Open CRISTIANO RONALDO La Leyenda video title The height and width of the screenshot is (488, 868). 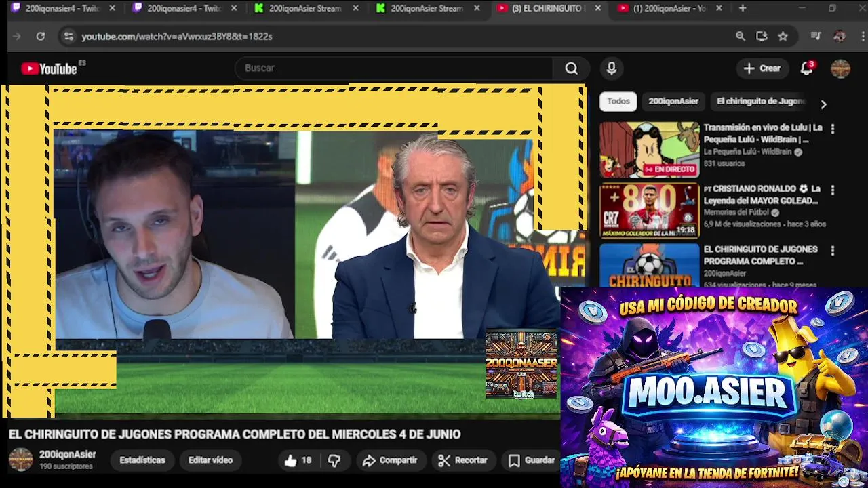(762, 195)
